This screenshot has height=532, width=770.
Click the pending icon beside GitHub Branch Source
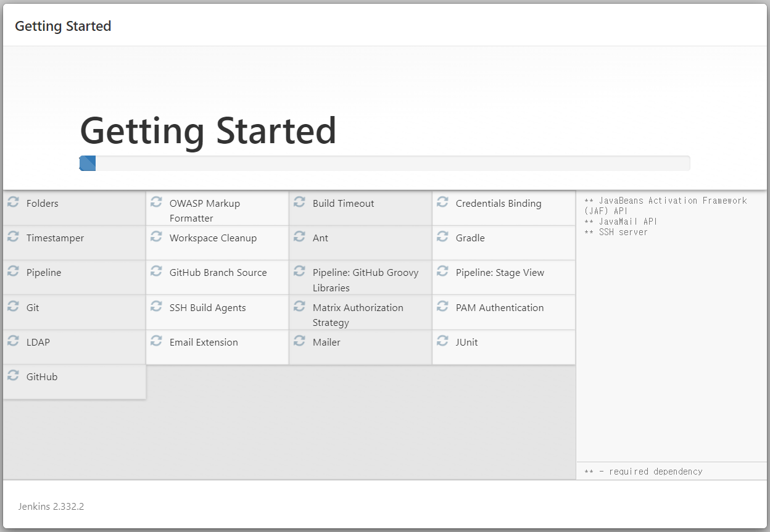pyautogui.click(x=156, y=271)
